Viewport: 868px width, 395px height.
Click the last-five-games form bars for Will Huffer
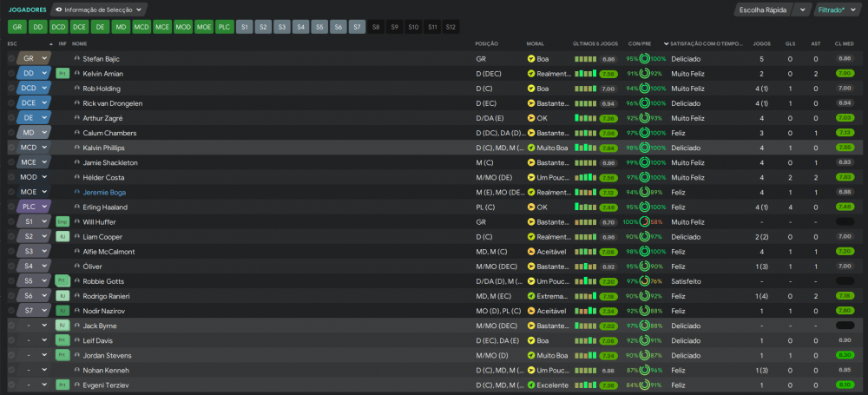pos(586,222)
